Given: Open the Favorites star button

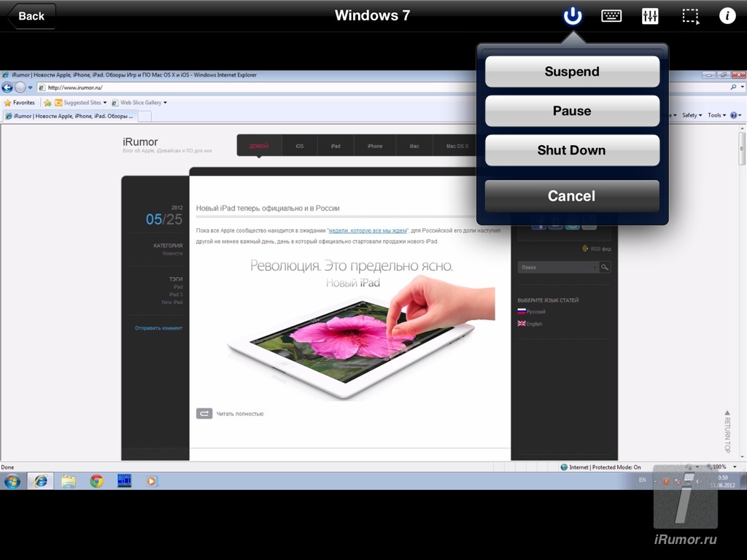Looking at the screenshot, I should tap(20, 102).
